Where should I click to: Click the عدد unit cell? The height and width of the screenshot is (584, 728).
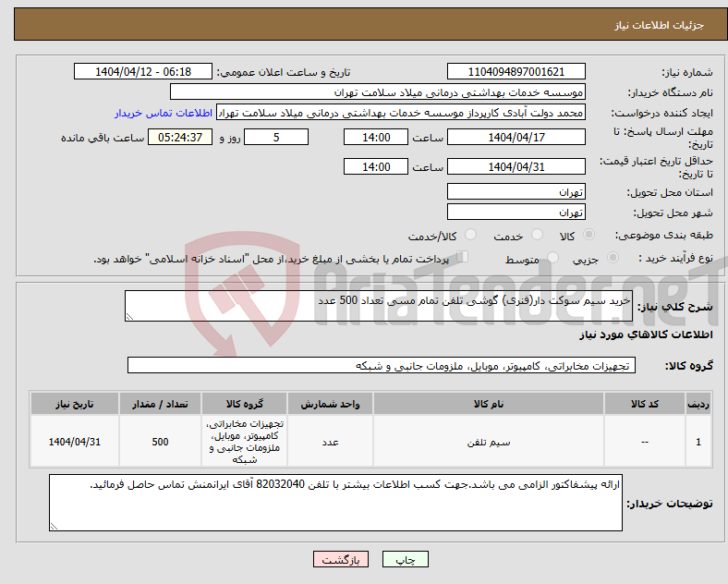tap(330, 442)
